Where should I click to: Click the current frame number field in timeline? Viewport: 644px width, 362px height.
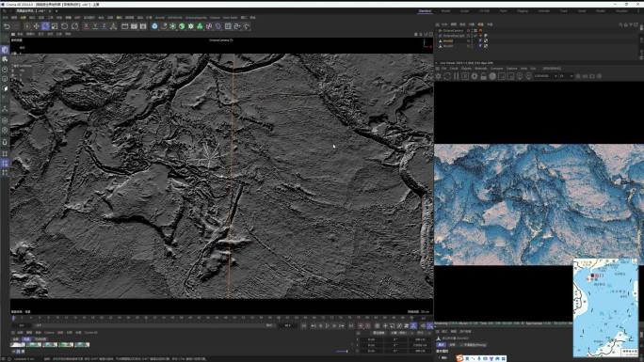[287, 325]
